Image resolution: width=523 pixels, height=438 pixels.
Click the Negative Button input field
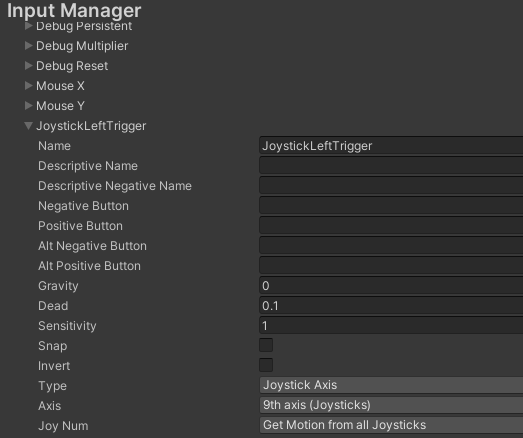point(391,205)
